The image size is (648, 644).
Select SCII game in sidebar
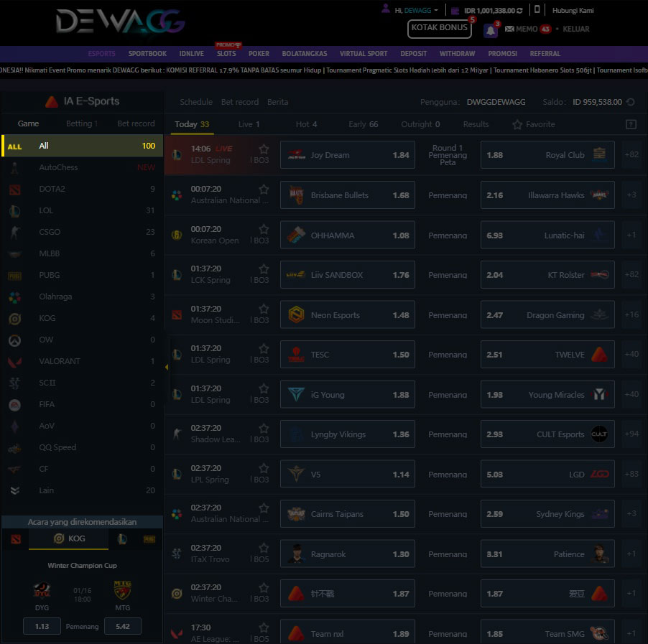[x=82, y=383]
